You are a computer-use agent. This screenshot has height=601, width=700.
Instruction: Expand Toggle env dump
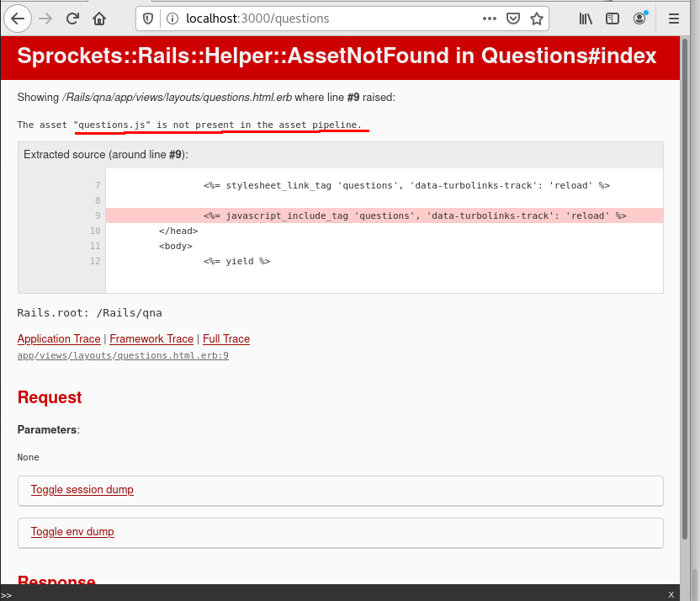pos(72,531)
